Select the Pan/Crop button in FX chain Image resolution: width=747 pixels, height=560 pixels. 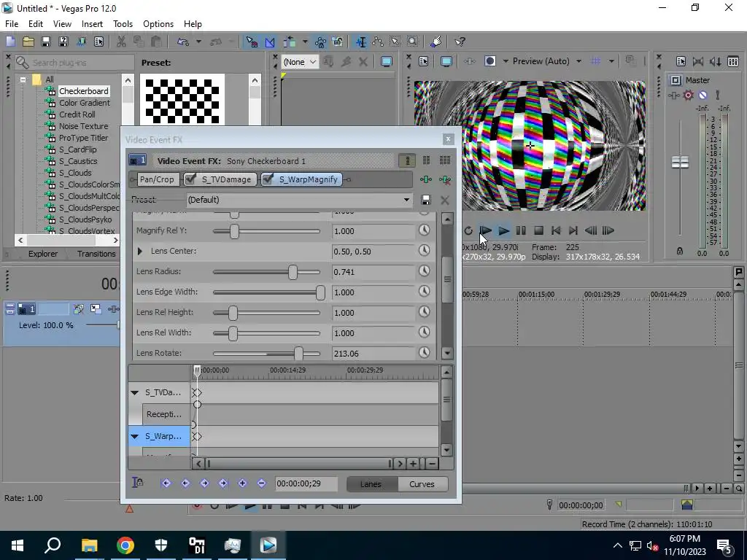coord(157,179)
